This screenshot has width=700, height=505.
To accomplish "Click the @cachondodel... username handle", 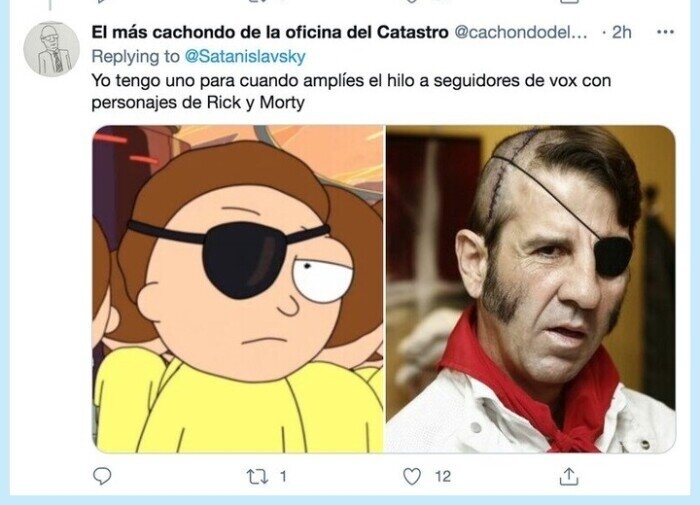I will pyautogui.click(x=521, y=32).
